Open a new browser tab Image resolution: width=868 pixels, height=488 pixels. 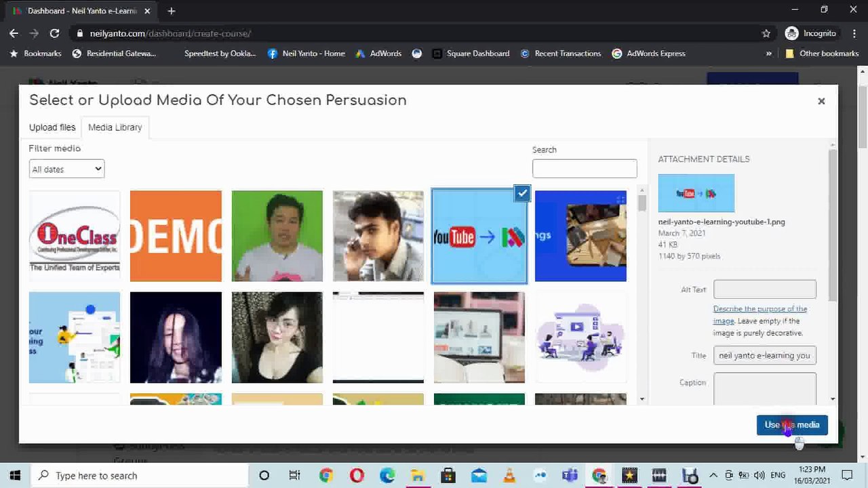(171, 11)
